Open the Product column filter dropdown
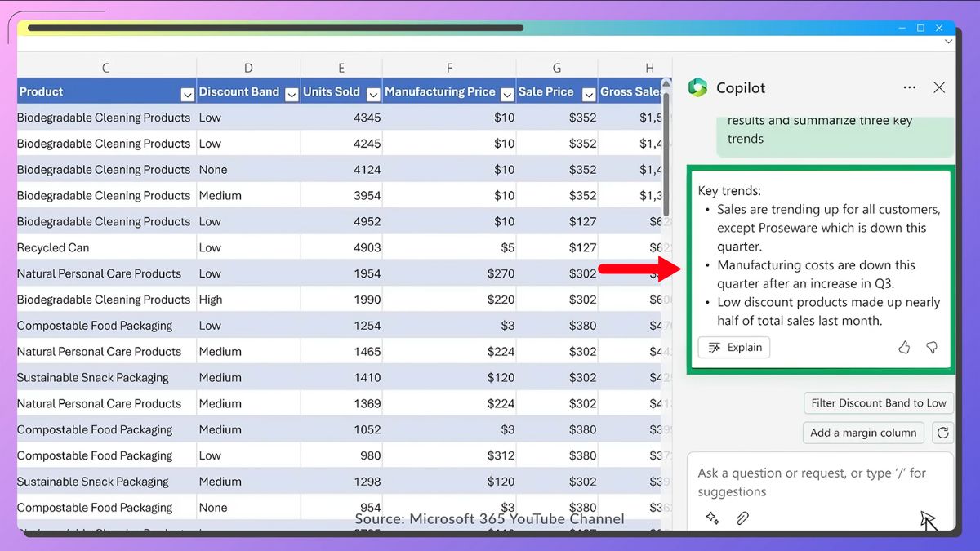980x551 pixels. (187, 94)
